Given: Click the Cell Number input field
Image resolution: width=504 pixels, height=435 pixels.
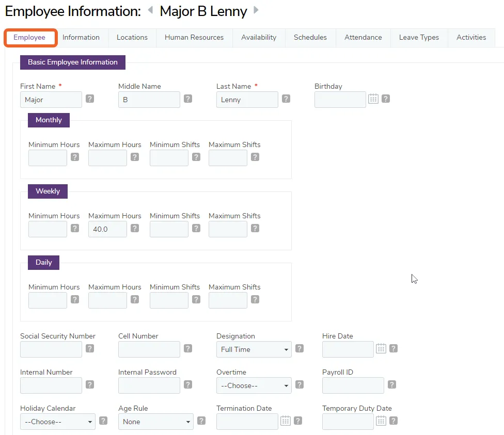Looking at the screenshot, I should [149, 349].
